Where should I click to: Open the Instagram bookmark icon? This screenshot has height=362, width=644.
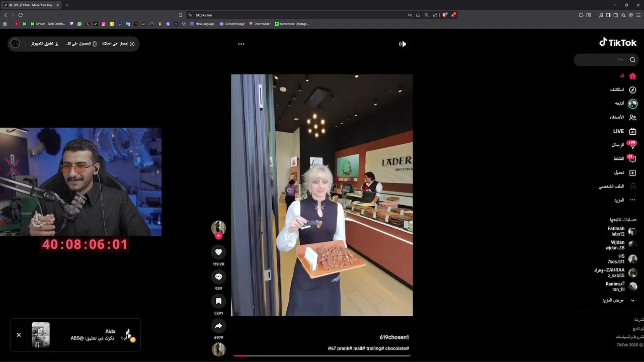tap(104, 24)
